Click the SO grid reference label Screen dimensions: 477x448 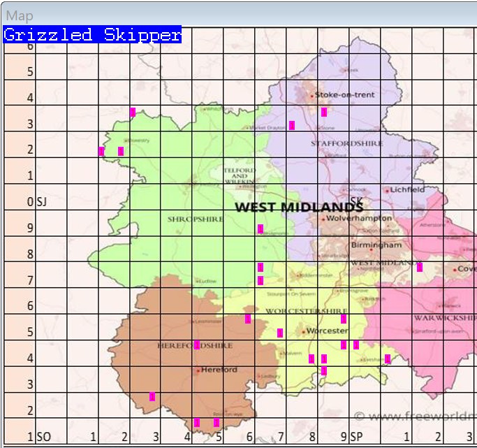click(x=43, y=437)
